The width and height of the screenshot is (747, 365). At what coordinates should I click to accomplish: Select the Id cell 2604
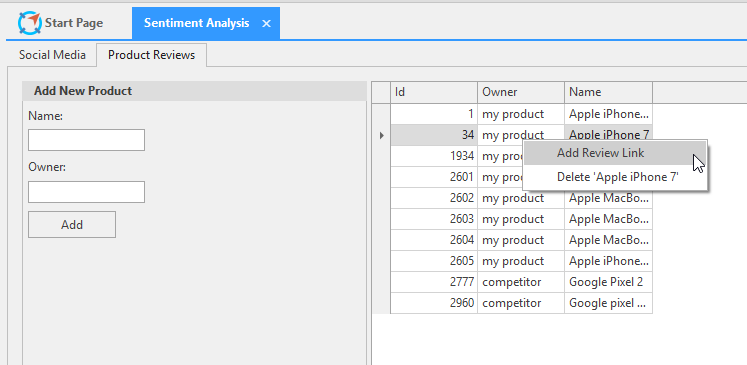(434, 240)
